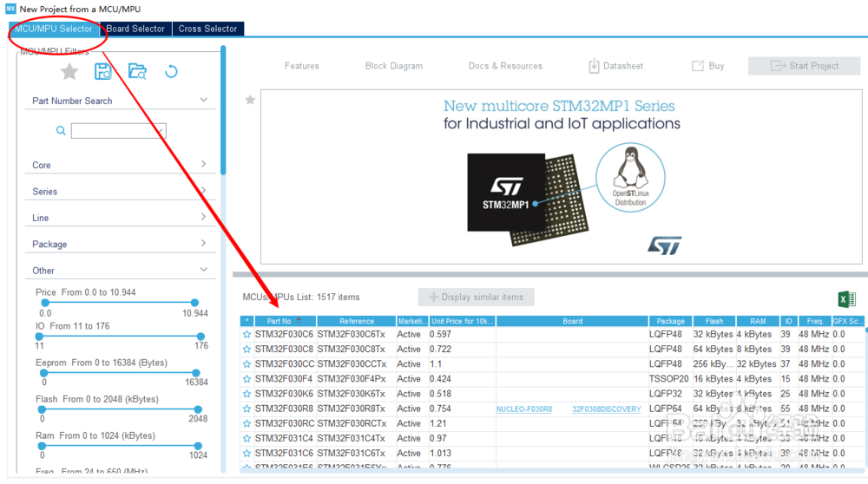Image resolution: width=868 pixels, height=484 pixels.
Task: Click the IO slider minimum handle
Action: tap(39, 337)
